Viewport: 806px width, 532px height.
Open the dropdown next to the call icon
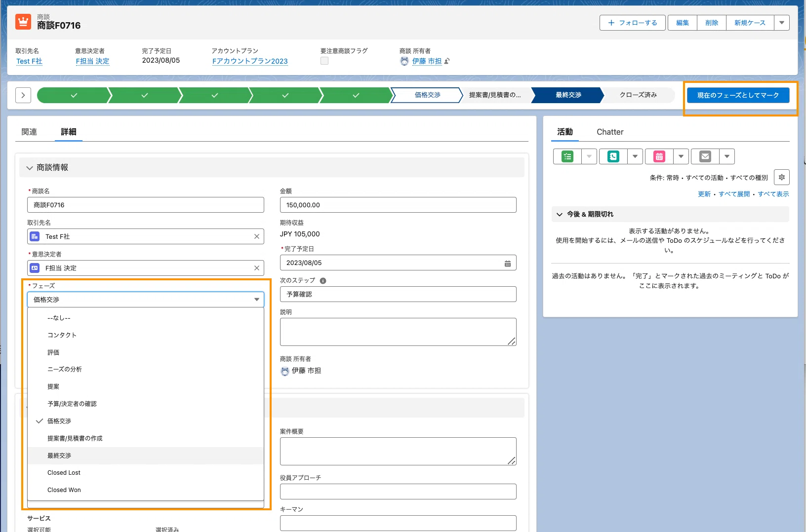point(635,156)
